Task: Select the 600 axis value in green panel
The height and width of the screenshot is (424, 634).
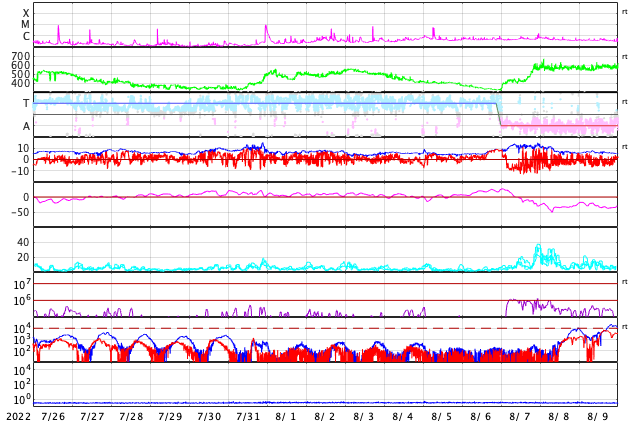Action: tap(21, 65)
